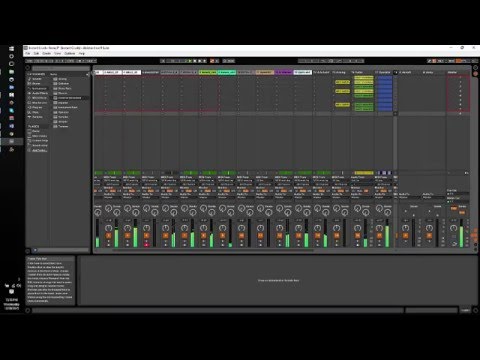This screenshot has width=480, height=360.
Task: Toggle track 5 activator button
Action: point(166,236)
